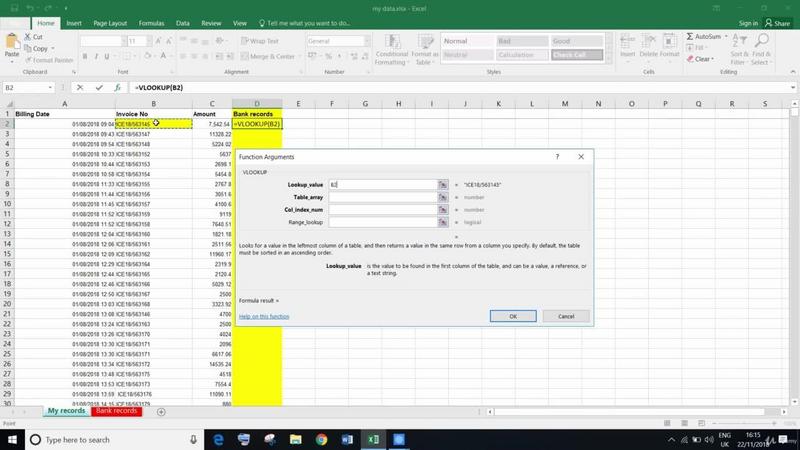Open the Font name dropdown
This screenshot has width=800, height=450.
tap(123, 41)
